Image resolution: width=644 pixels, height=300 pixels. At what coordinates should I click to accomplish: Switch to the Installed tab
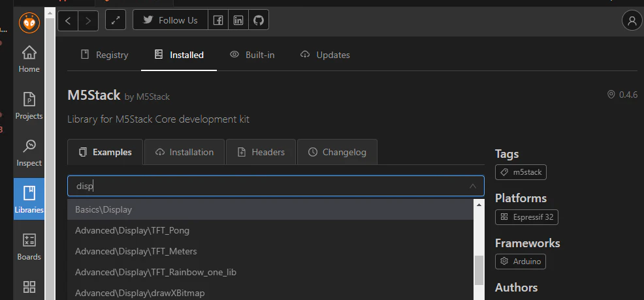click(x=179, y=55)
